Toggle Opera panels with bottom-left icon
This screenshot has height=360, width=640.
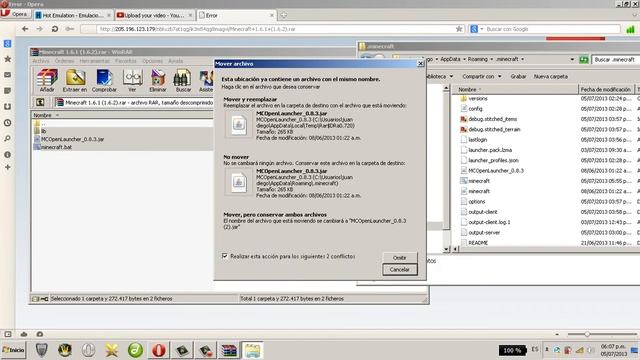click(8, 334)
